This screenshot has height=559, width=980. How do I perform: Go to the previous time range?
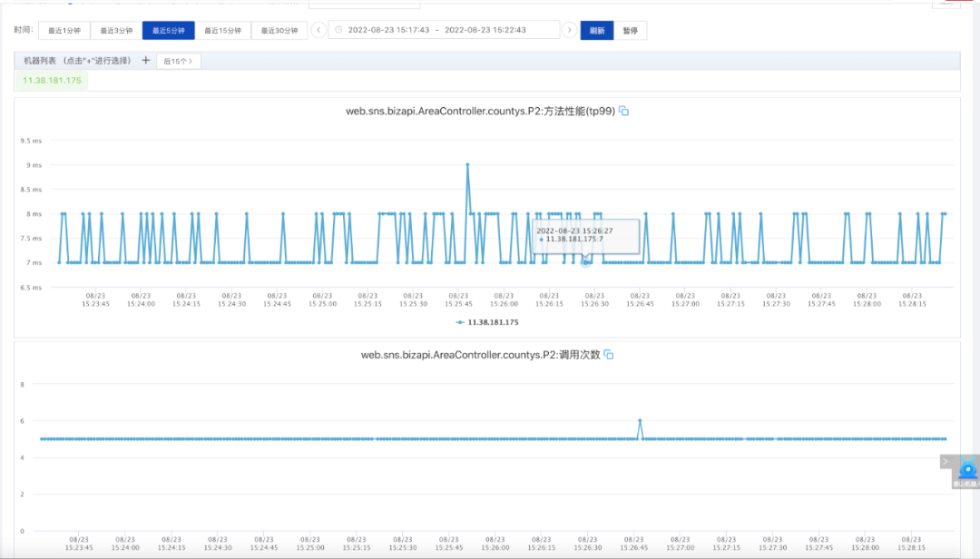click(318, 30)
